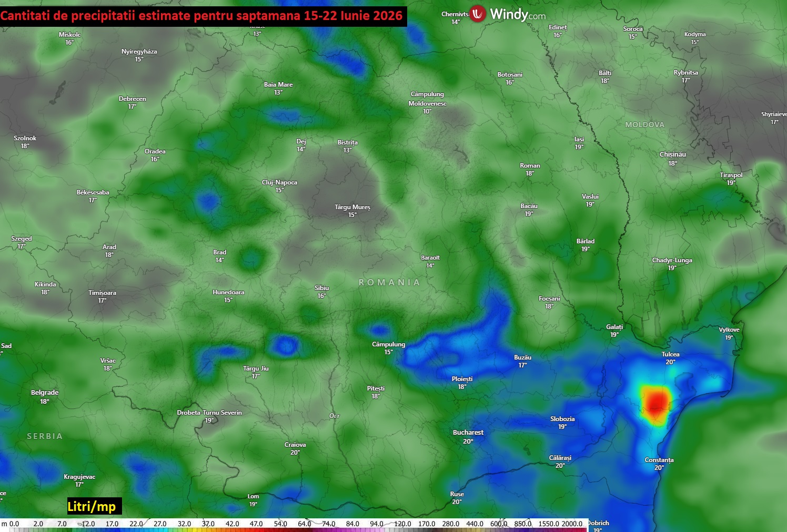Select the Olt river label
This screenshot has height=532, width=787.
click(x=335, y=416)
